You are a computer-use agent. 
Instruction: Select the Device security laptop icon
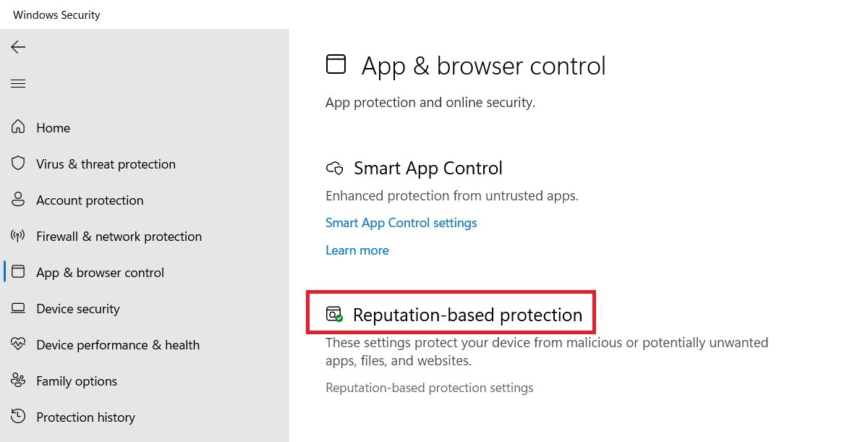tap(18, 308)
